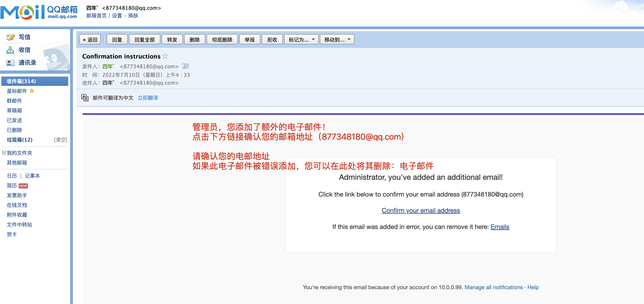The width and height of the screenshot is (644, 304).
Task: Select the 收件箱(314) folder
Action: tap(21, 81)
